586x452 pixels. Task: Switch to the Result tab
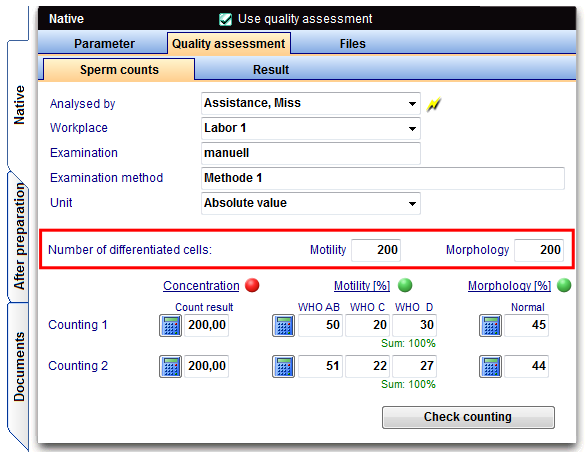(271, 70)
